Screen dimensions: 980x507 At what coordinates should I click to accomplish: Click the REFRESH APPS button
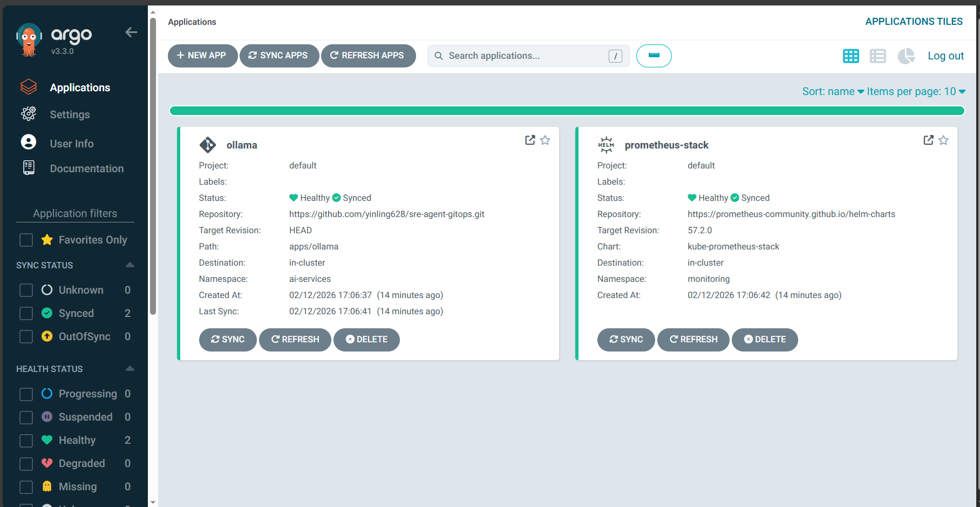coord(368,56)
